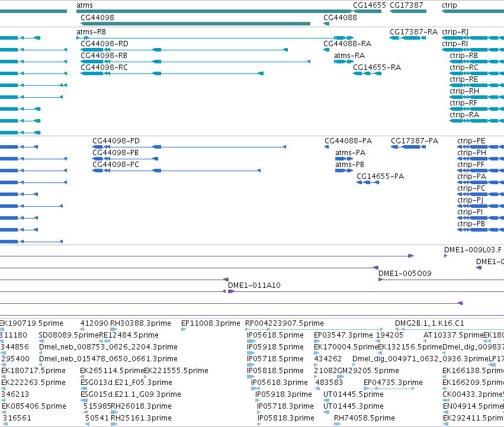Select EST EP11008.3prime
504x427 pixels.
(184, 329)
